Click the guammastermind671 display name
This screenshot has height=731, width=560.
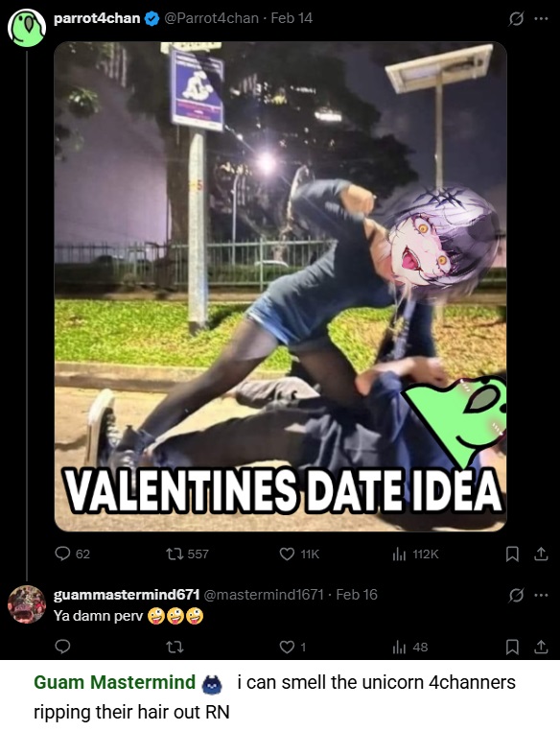point(127,595)
